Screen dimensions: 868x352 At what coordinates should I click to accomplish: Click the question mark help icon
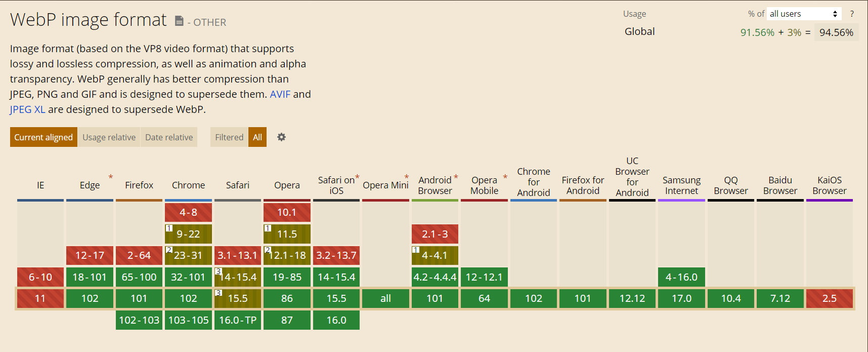tap(852, 14)
